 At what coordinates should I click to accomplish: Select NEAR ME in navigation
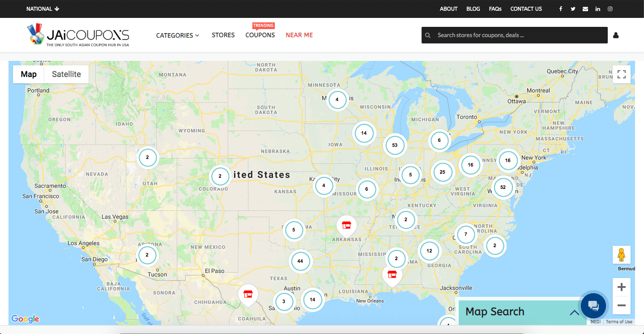click(x=299, y=35)
